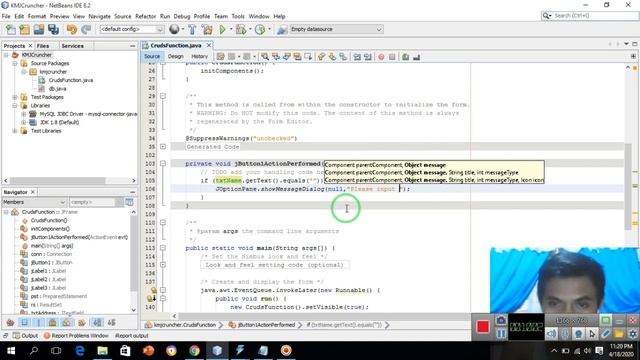The width and height of the screenshot is (640, 360).
Task: Click jButton1ActionPerformed breadcrumb
Action: tap(262, 325)
